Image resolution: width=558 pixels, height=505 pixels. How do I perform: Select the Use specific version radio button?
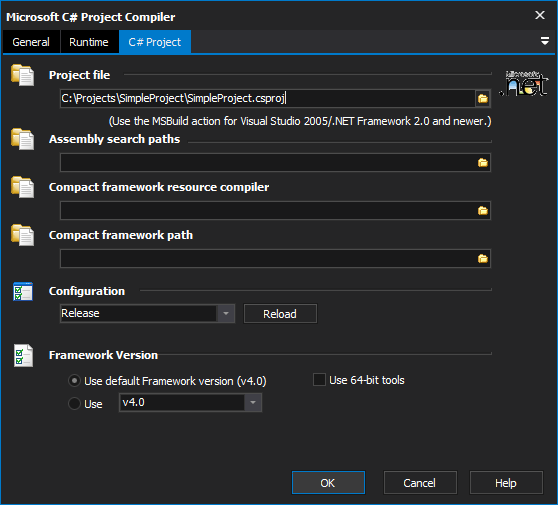(x=74, y=404)
